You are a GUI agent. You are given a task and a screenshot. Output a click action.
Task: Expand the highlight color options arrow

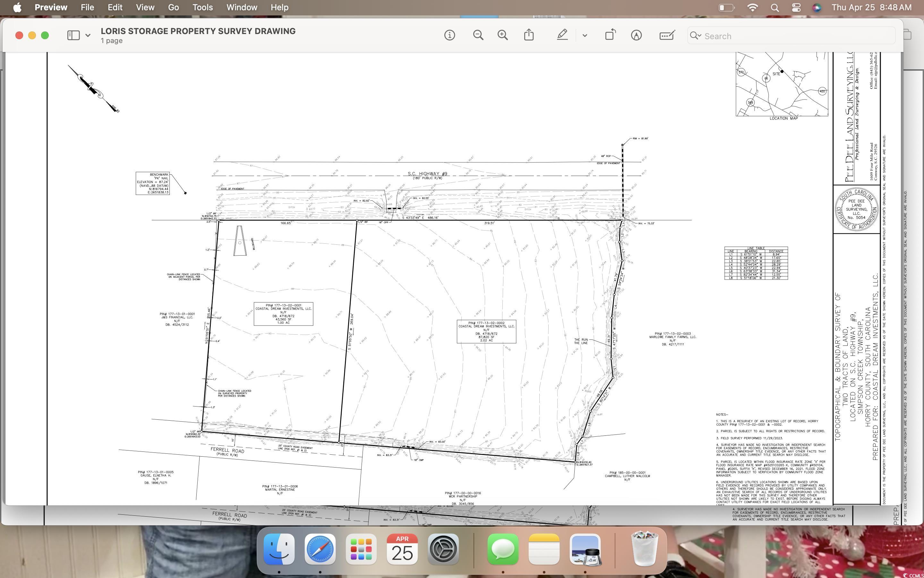point(585,36)
